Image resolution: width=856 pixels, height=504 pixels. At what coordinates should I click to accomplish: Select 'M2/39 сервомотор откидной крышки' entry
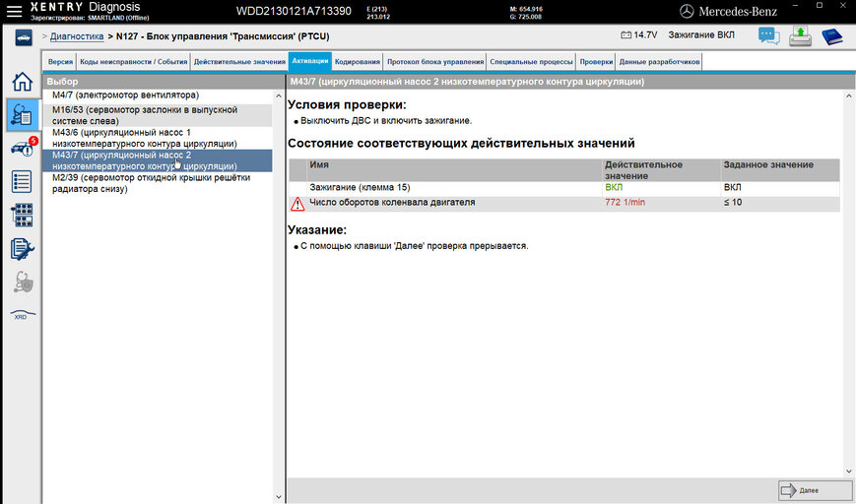(x=158, y=183)
